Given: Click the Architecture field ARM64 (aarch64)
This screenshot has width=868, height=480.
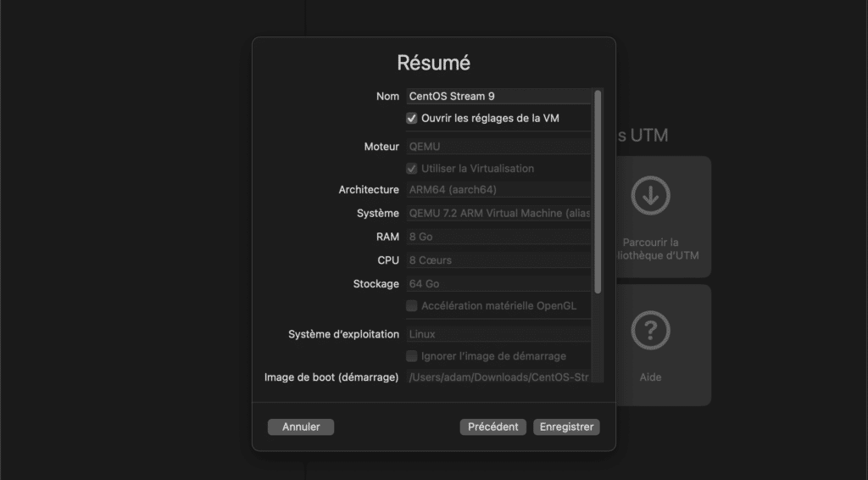Looking at the screenshot, I should click(498, 190).
